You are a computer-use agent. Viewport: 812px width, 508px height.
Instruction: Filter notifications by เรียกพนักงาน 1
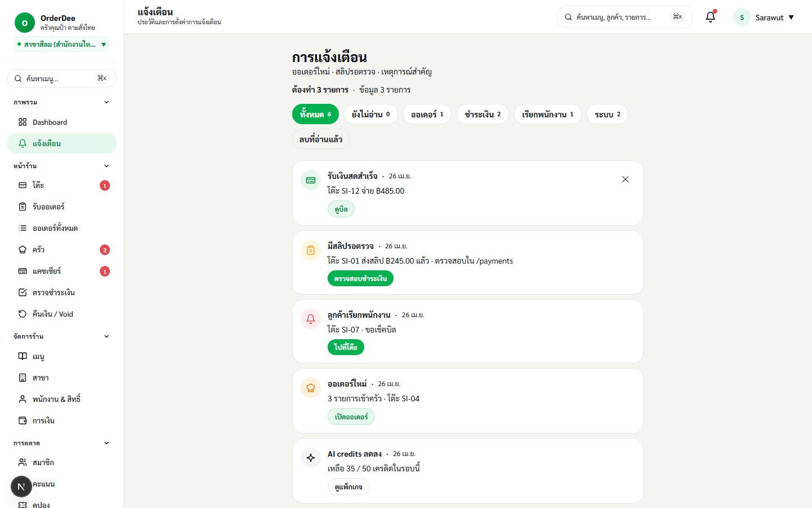point(548,114)
